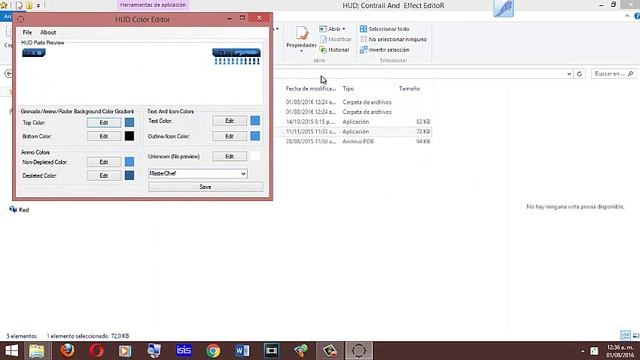Edit the Text Color

point(229,121)
